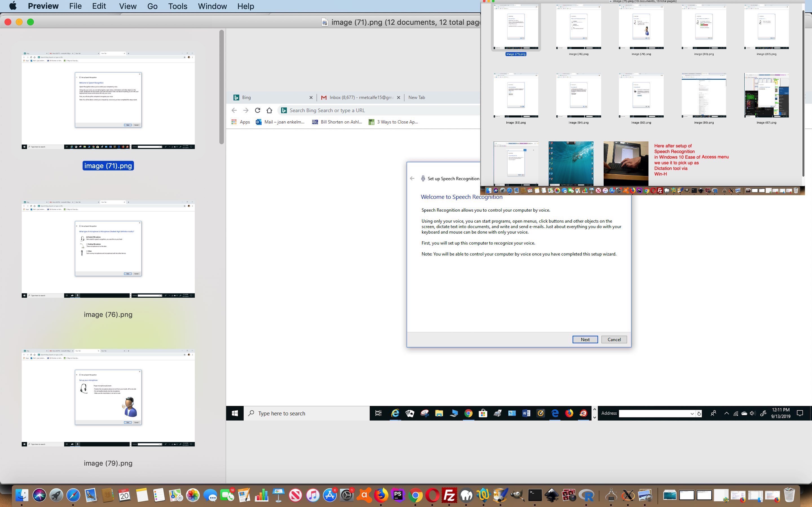The height and width of the screenshot is (507, 812).
Task: Open the Tools menu
Action: point(178,6)
